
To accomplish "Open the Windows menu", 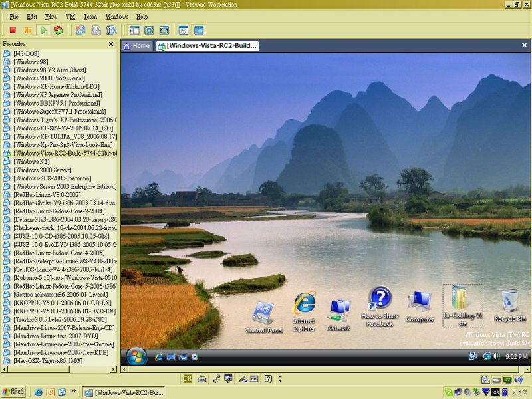I will 117,17.
